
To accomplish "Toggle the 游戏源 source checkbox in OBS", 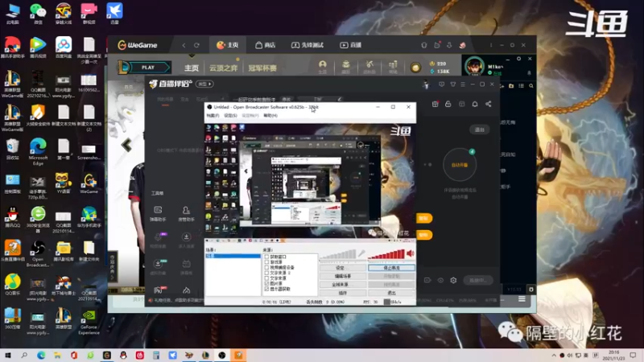I will (x=266, y=262).
